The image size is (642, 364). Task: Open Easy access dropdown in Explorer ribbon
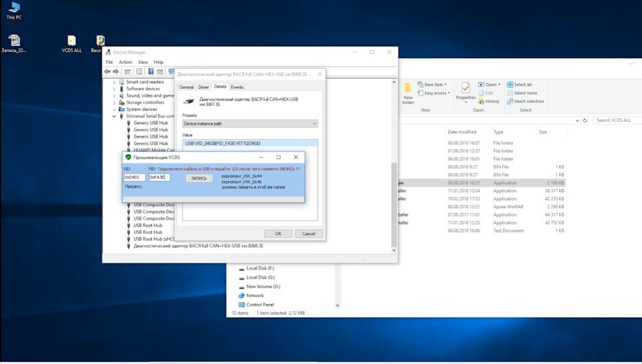[x=434, y=94]
